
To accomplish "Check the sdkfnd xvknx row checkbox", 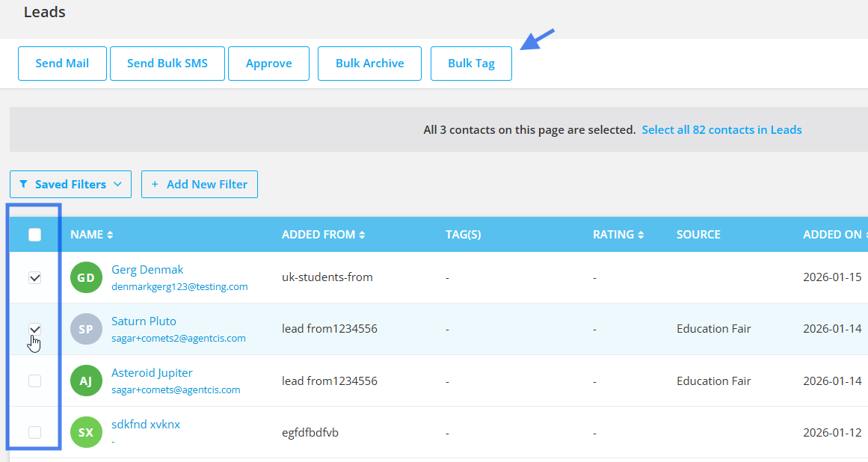I will (x=35, y=432).
